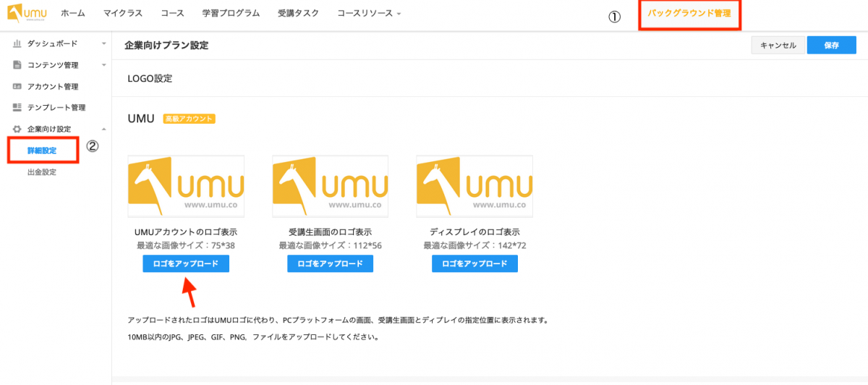
Task: Open マイクラス in the top navigation
Action: [123, 13]
